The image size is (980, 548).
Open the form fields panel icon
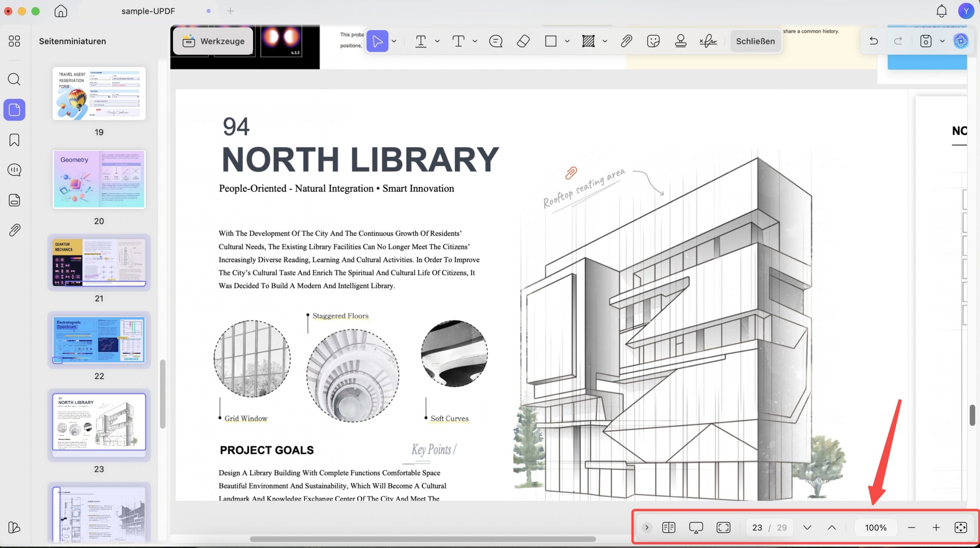pyautogui.click(x=14, y=200)
